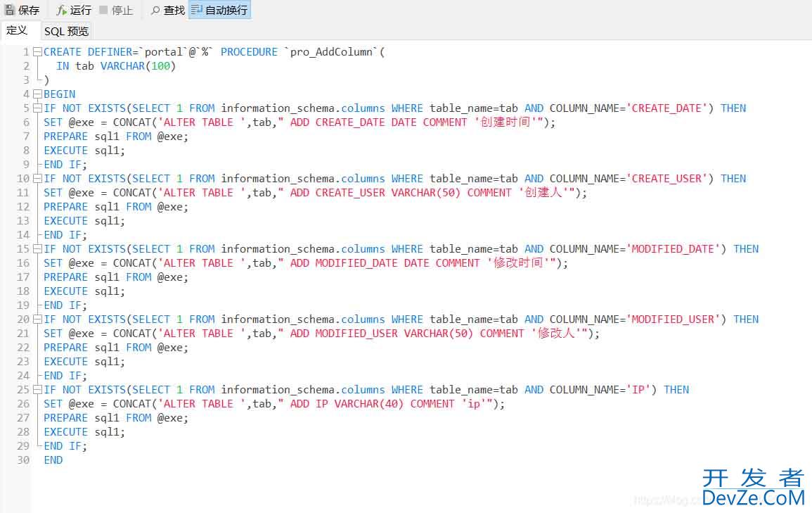
Task: Click 'ADD IP VARCHAR(40)' text on line 26
Action: (x=347, y=404)
